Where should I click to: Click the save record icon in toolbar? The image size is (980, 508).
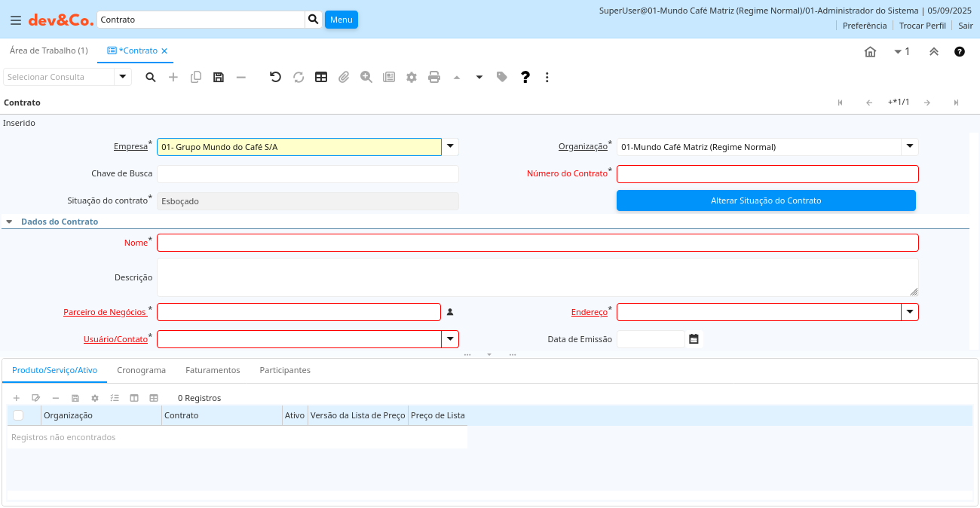point(219,77)
